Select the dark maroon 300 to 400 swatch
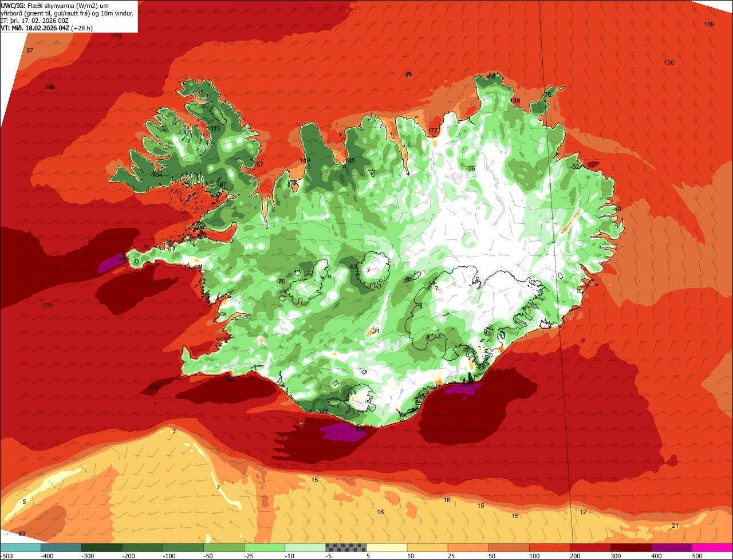Viewport: 733px width, 560px height. pos(630,547)
